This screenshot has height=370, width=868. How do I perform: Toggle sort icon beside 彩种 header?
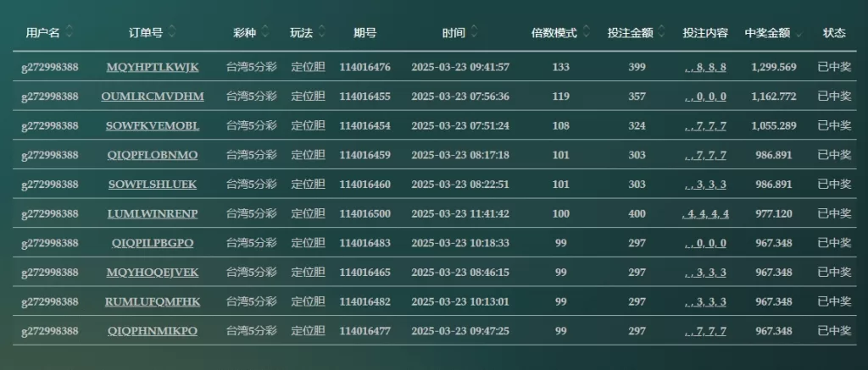pyautogui.click(x=265, y=33)
